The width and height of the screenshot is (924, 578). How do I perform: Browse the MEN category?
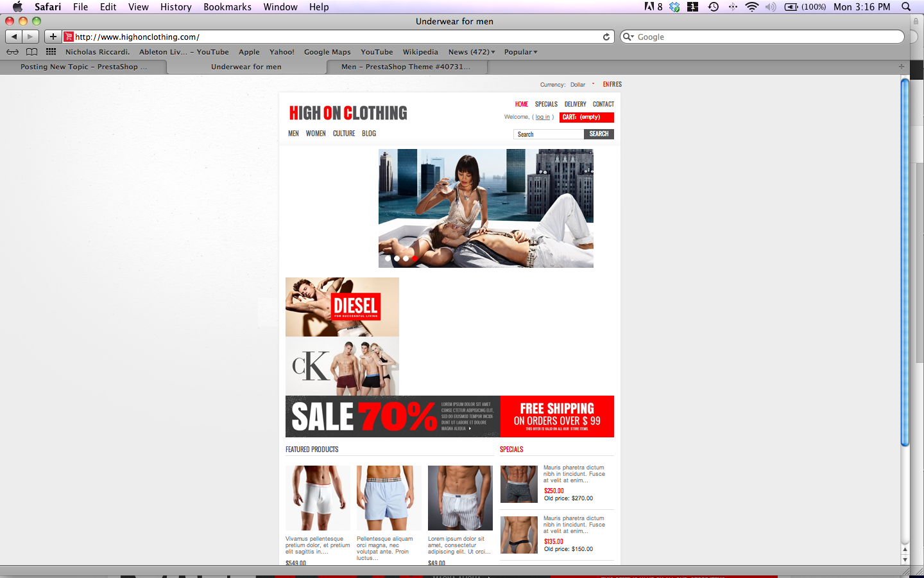click(x=293, y=134)
